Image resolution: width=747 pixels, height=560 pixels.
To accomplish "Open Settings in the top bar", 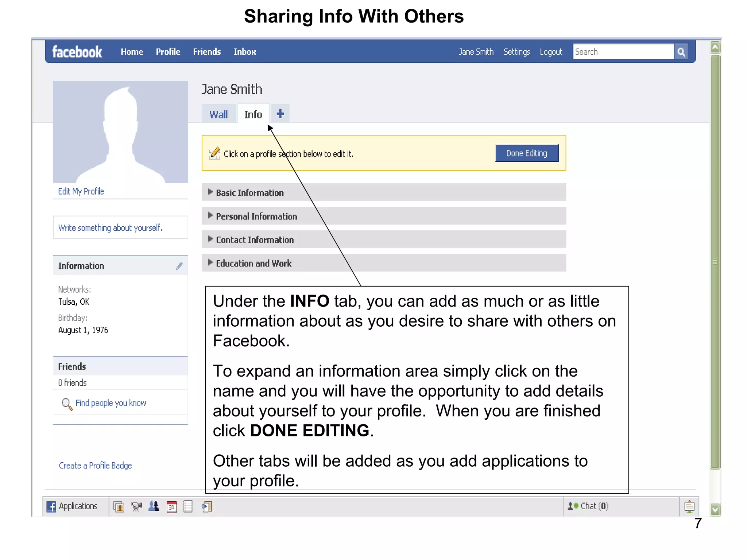I will point(517,52).
